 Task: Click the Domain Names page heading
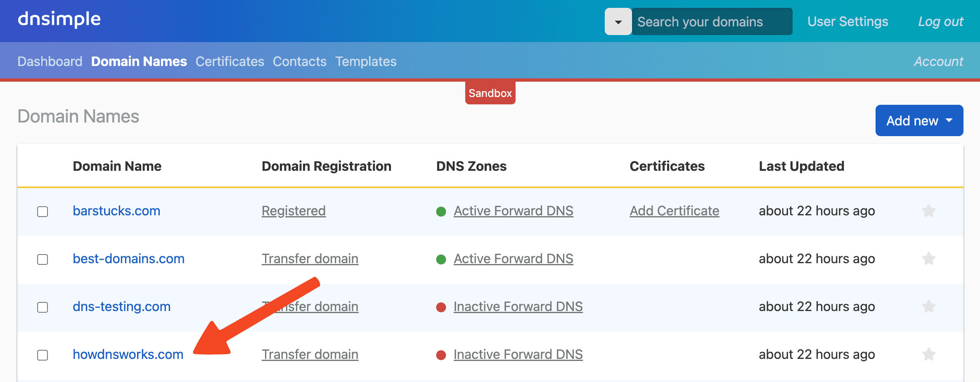pyautogui.click(x=78, y=116)
